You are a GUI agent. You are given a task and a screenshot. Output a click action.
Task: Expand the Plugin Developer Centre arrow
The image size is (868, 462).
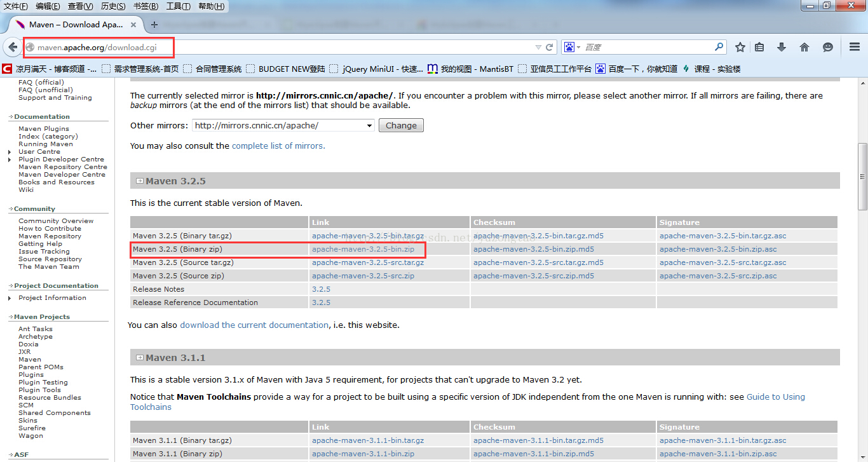point(10,160)
